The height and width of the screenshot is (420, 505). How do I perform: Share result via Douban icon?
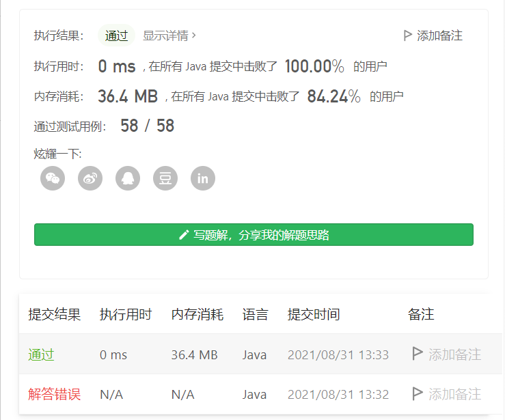[x=165, y=178]
